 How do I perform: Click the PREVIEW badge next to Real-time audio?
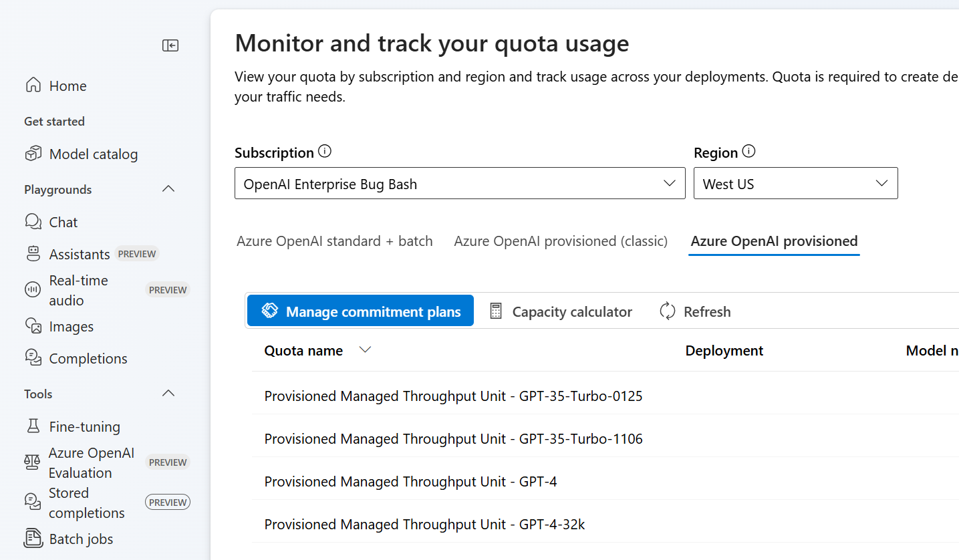coord(168,290)
